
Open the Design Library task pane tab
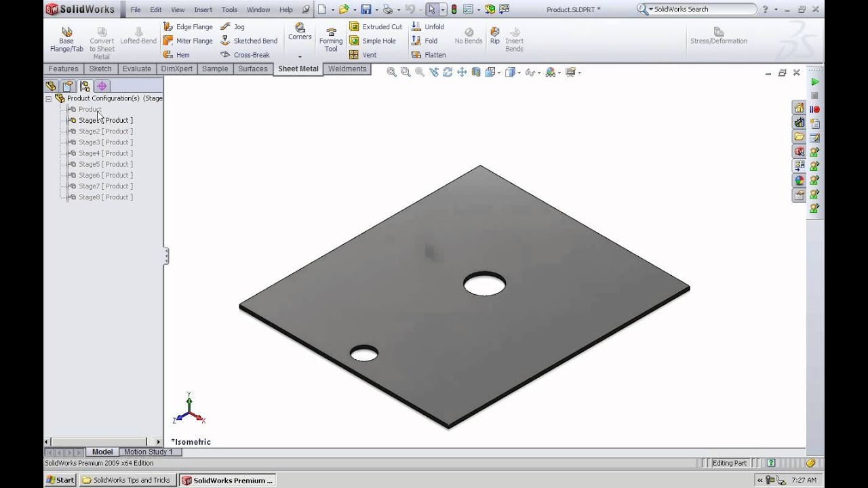point(799,123)
